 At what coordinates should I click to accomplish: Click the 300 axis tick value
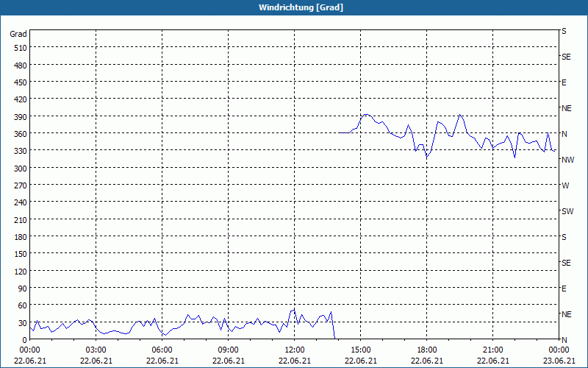(21, 169)
